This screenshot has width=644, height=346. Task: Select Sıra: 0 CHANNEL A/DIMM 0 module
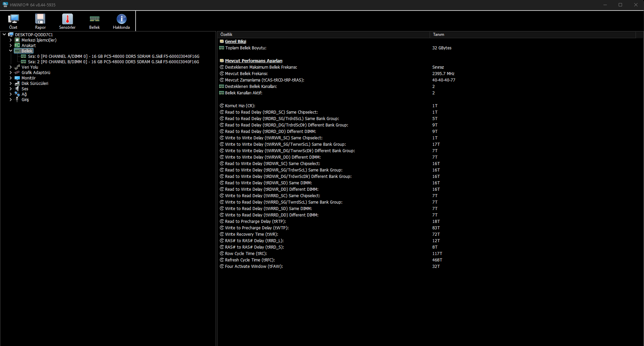click(x=114, y=56)
